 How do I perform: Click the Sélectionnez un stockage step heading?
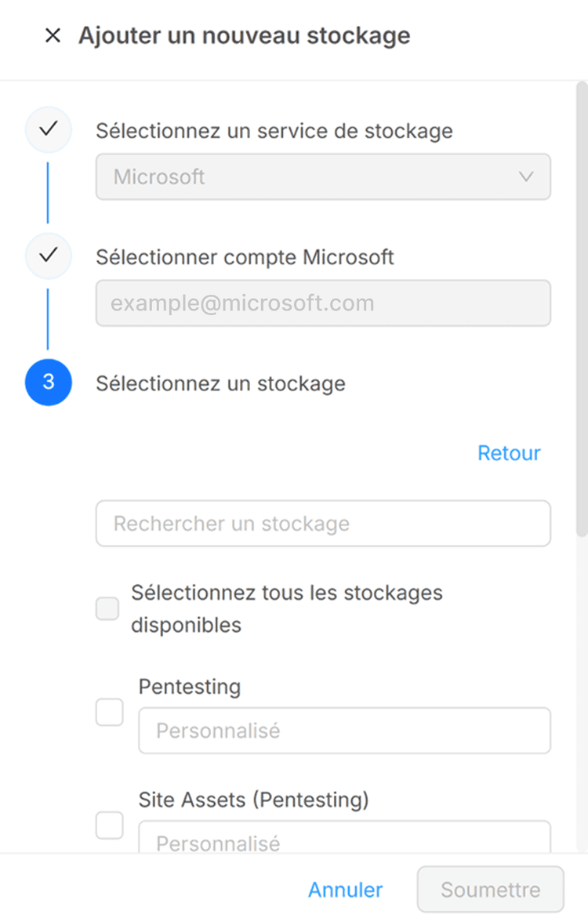click(220, 383)
